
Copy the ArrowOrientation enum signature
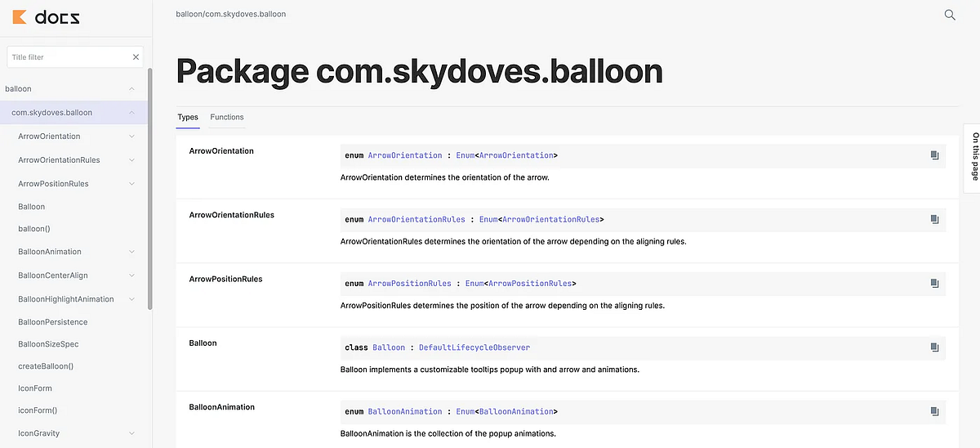click(x=934, y=155)
